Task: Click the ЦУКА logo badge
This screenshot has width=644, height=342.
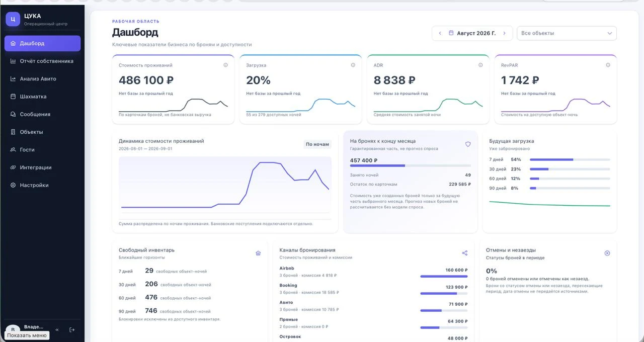Action: [13, 19]
